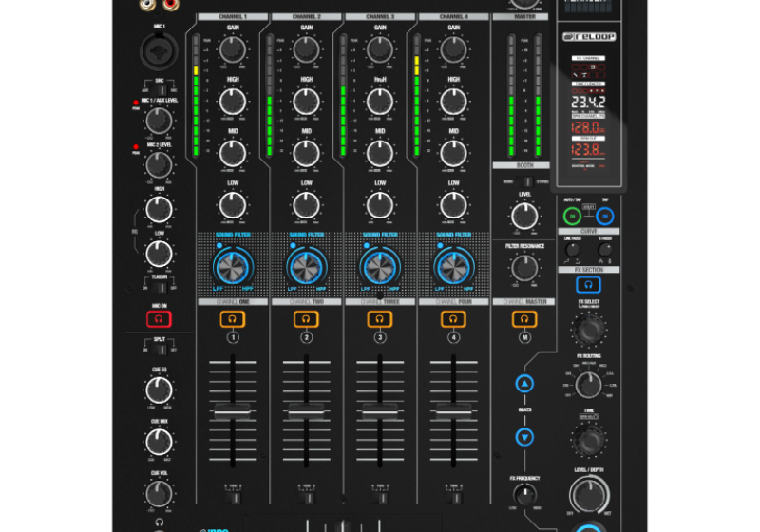Screen dimensions: 760x532
Task: Click the Channel 2 GAIN knob
Action: pyautogui.click(x=306, y=49)
